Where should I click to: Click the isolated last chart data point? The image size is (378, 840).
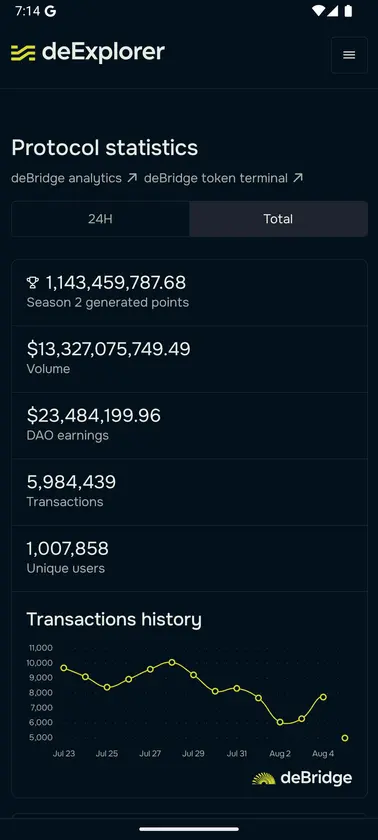pyautogui.click(x=345, y=738)
